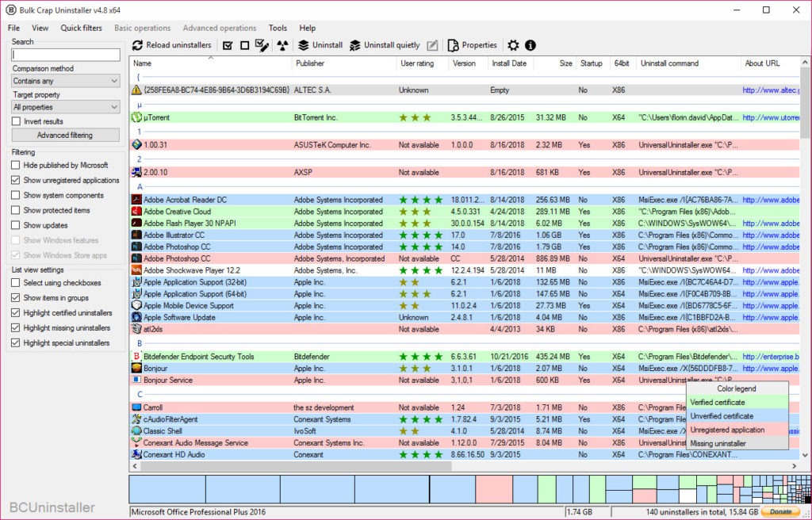The image size is (812, 520).
Task: Click the Adobe Illustrator CC icon
Action: [x=136, y=235]
